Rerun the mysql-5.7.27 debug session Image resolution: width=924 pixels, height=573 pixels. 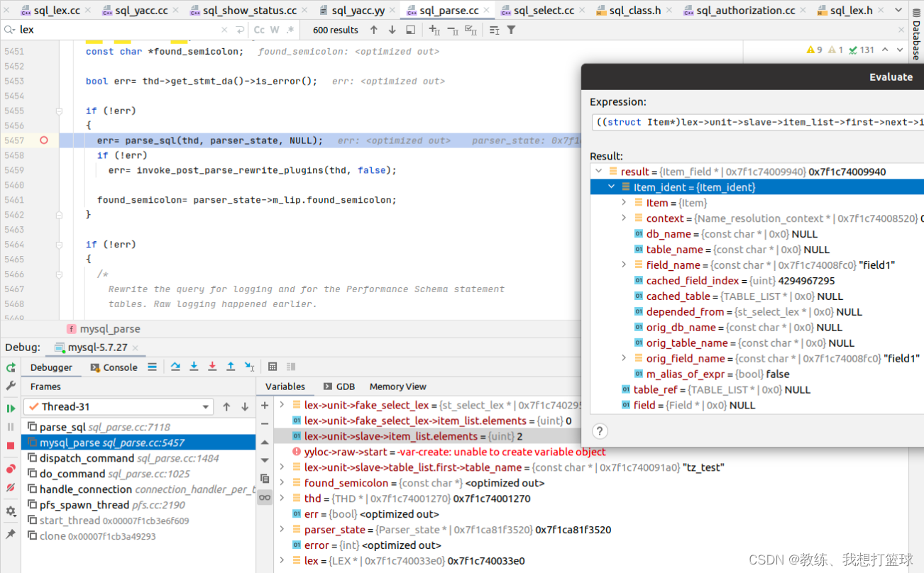pyautogui.click(x=11, y=367)
